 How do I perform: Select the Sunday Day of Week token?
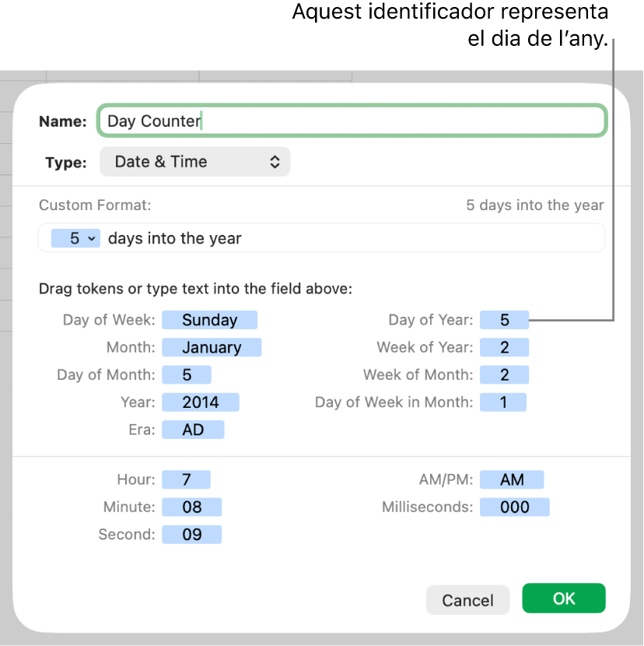(x=209, y=320)
